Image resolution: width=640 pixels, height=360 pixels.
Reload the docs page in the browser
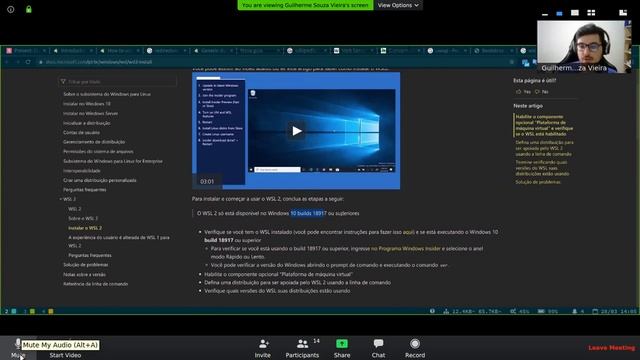click(28, 62)
